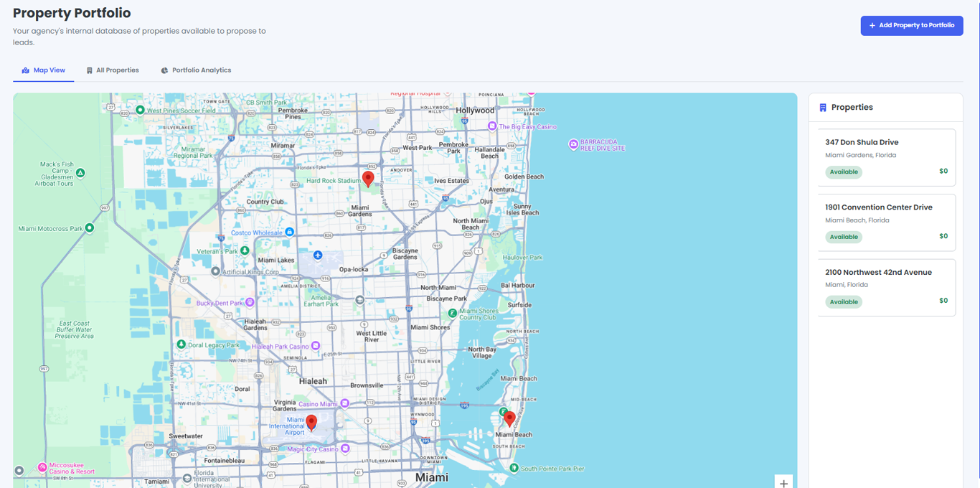Viewport: 980px width, 488px height.
Task: Click the Costco Wholesale map marker
Action: [289, 232]
